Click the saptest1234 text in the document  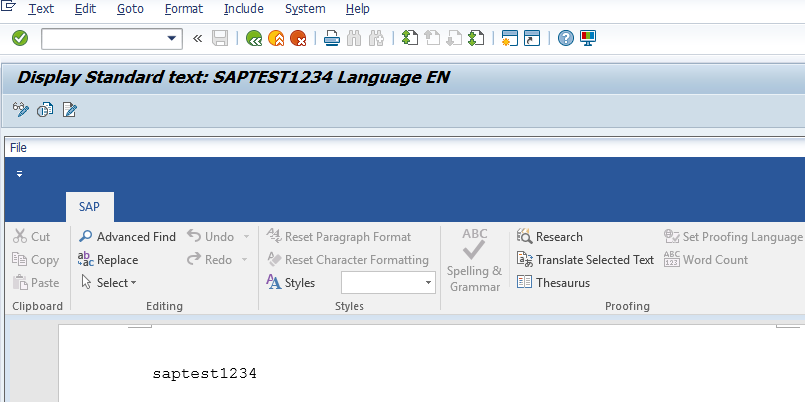204,373
